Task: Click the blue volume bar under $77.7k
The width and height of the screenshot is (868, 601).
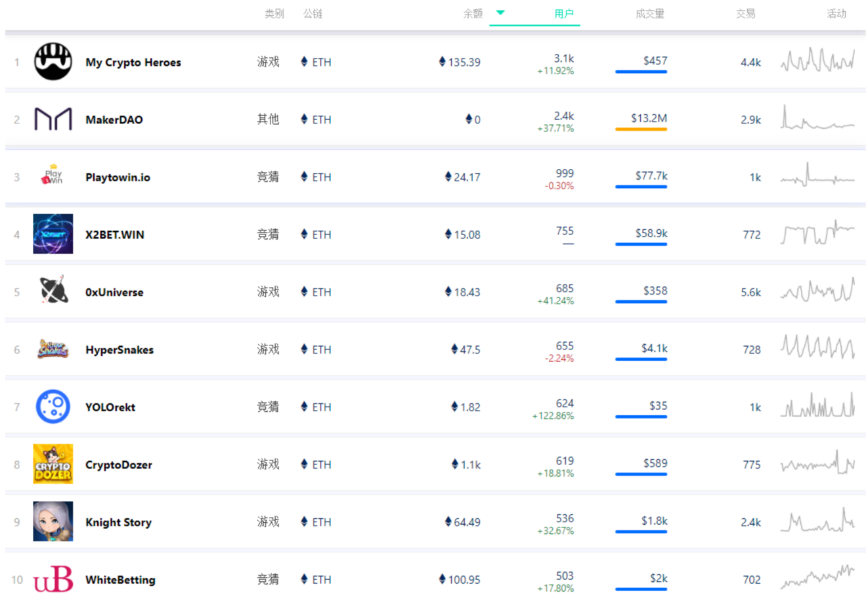Action: click(641, 187)
